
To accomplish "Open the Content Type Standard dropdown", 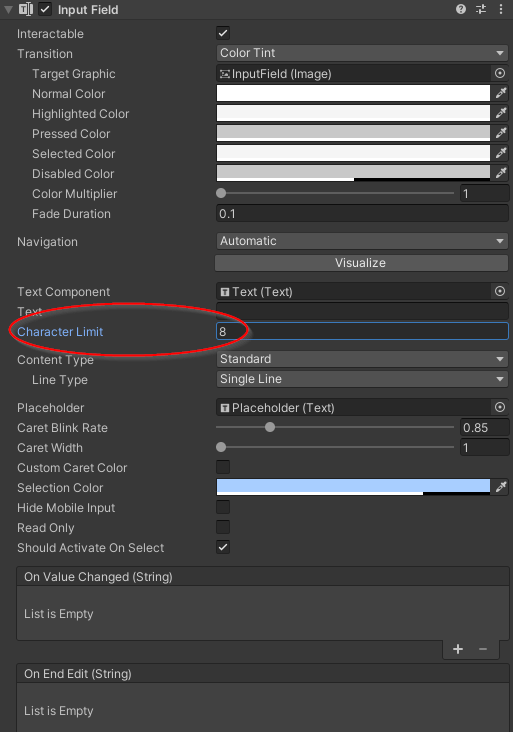I will pos(362,359).
